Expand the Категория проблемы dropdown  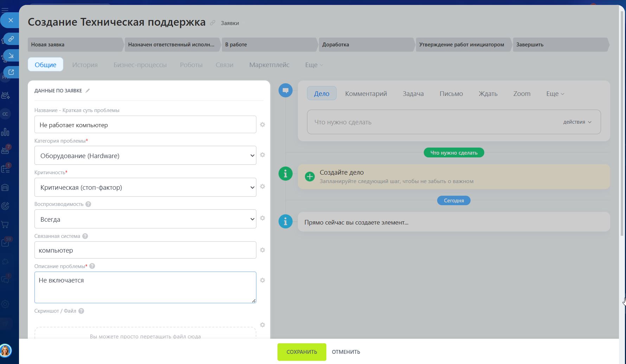(x=145, y=156)
